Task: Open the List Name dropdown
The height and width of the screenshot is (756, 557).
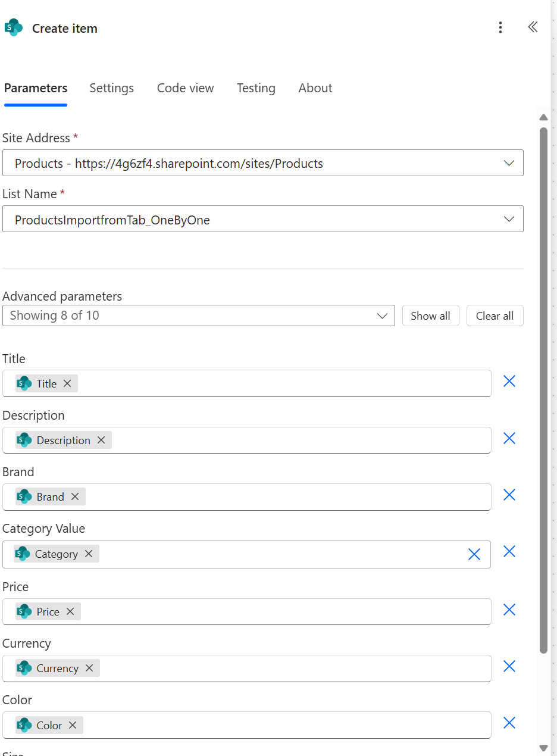Action: pos(509,218)
